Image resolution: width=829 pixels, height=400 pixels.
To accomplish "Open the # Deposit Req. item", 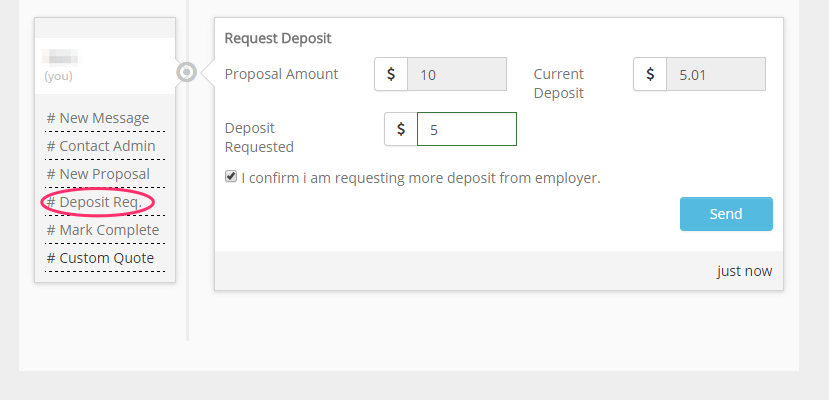I will click(x=98, y=202).
